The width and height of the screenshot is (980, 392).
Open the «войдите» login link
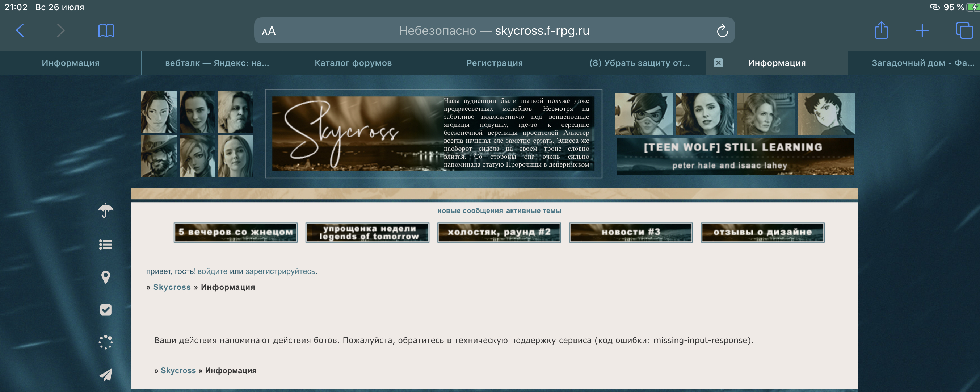pyautogui.click(x=213, y=271)
